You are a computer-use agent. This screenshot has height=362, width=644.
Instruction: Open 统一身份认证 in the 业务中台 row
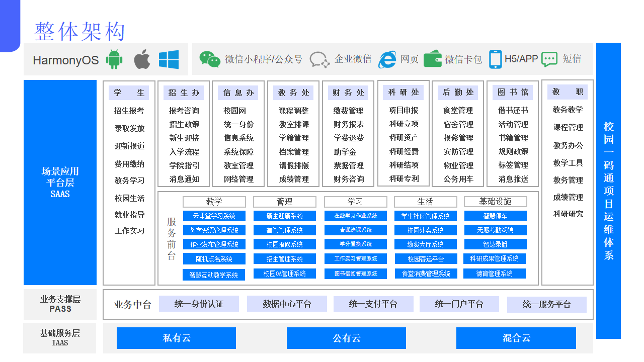point(199,304)
